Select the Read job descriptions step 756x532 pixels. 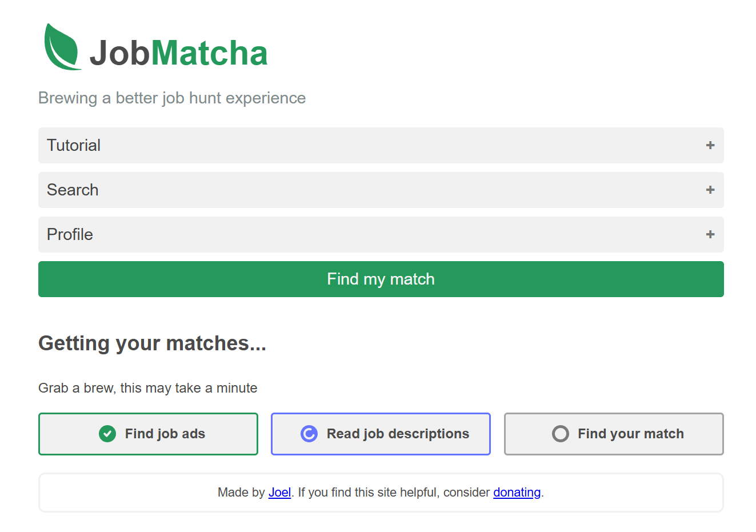click(x=381, y=434)
